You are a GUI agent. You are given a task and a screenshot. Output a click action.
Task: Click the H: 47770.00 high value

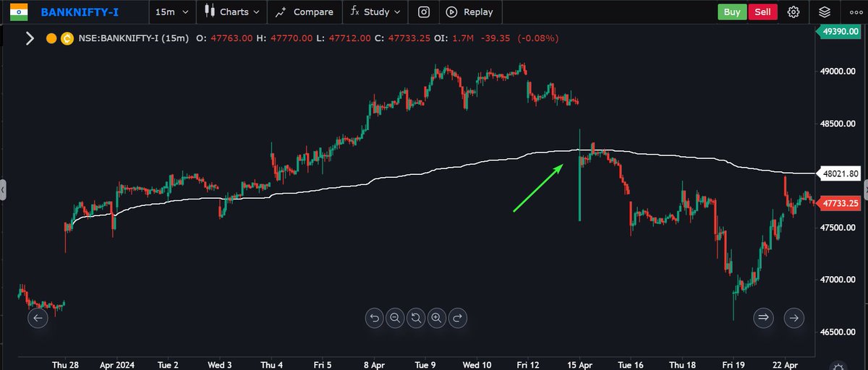[286, 39]
